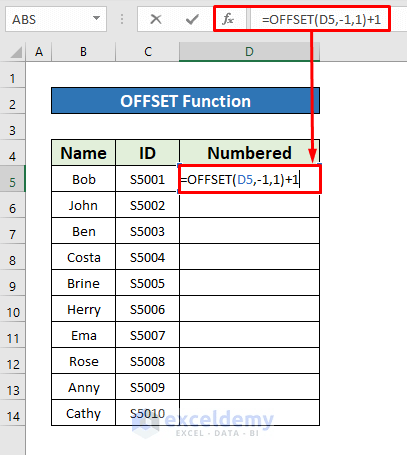Select all cells via corner triangle
This screenshot has width=407, height=455.
coord(15,52)
